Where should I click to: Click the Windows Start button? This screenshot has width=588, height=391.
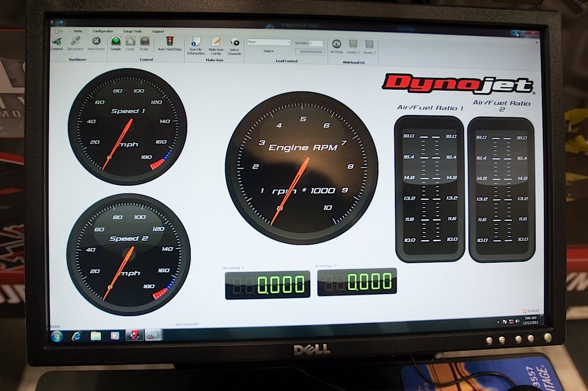pos(57,336)
